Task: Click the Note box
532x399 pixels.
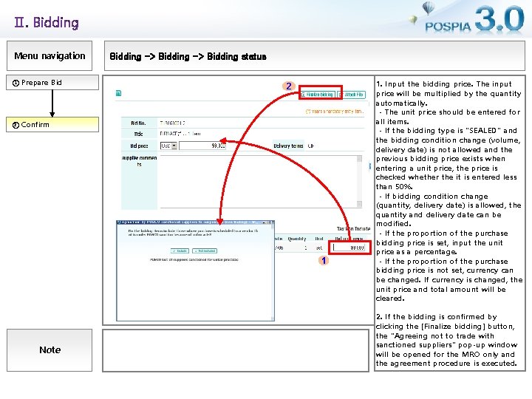Action: (50, 349)
